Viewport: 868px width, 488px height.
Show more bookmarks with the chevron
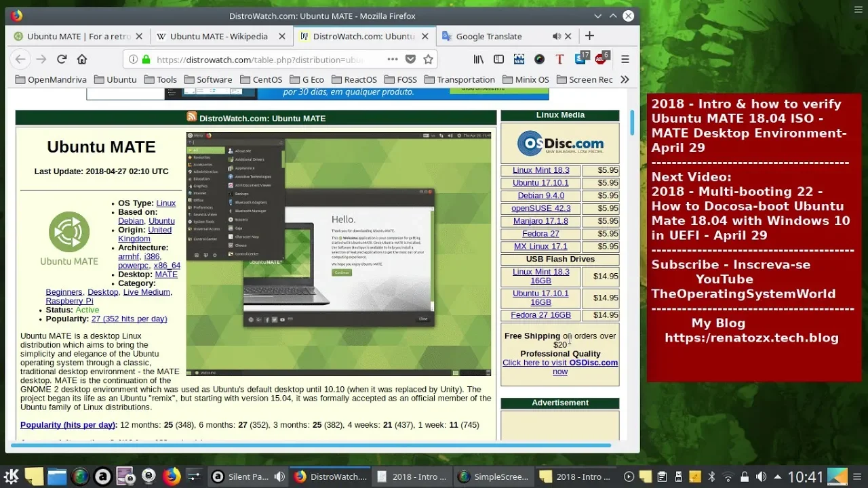coord(625,79)
